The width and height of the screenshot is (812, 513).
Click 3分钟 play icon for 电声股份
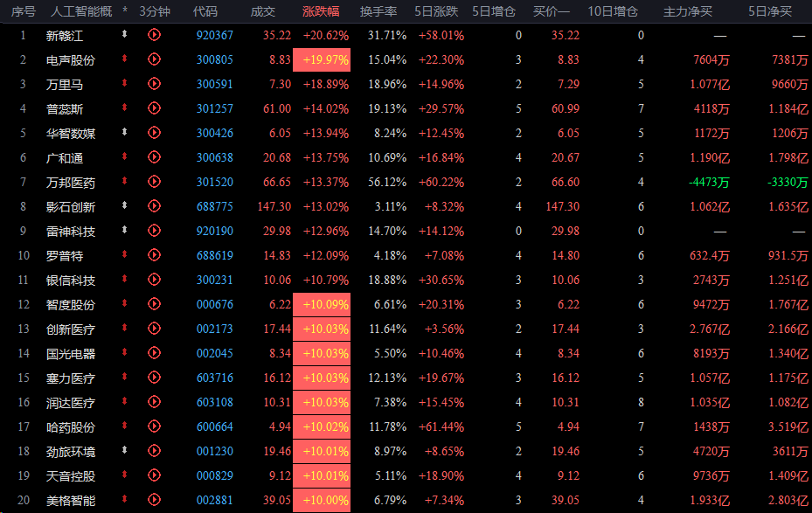(x=155, y=59)
